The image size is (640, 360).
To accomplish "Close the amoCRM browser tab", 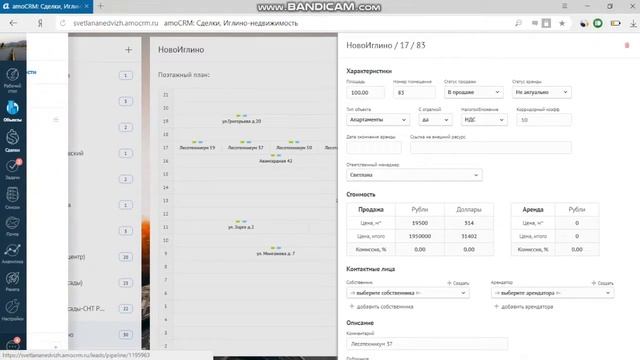I will pos(87,6).
